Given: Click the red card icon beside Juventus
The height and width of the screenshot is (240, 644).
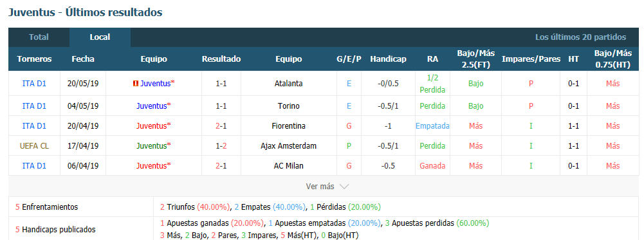Looking at the screenshot, I should [136, 84].
